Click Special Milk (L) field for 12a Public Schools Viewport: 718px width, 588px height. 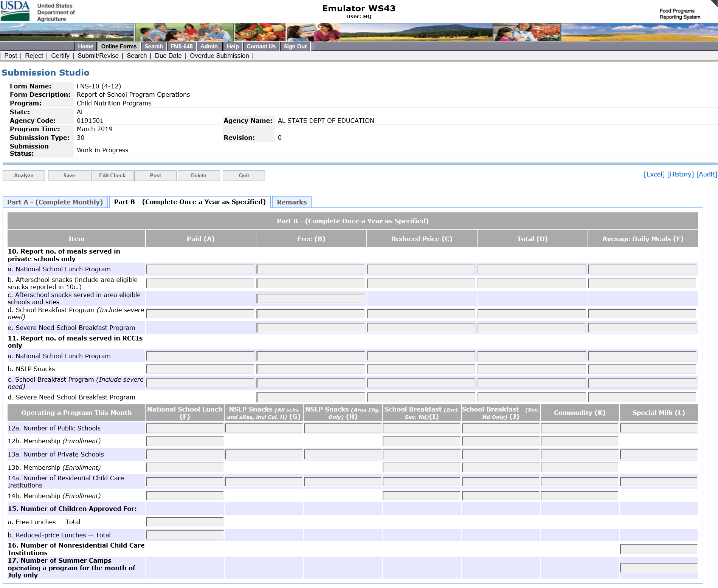pos(659,429)
